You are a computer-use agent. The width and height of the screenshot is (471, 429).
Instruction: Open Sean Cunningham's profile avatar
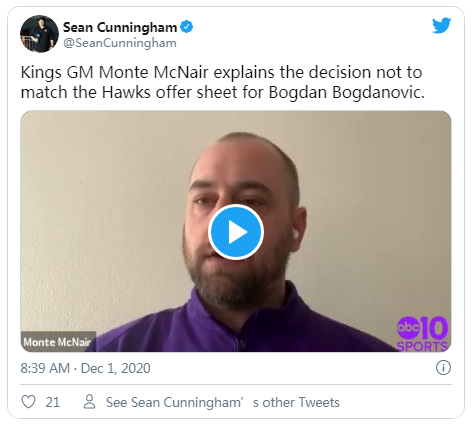pos(39,34)
